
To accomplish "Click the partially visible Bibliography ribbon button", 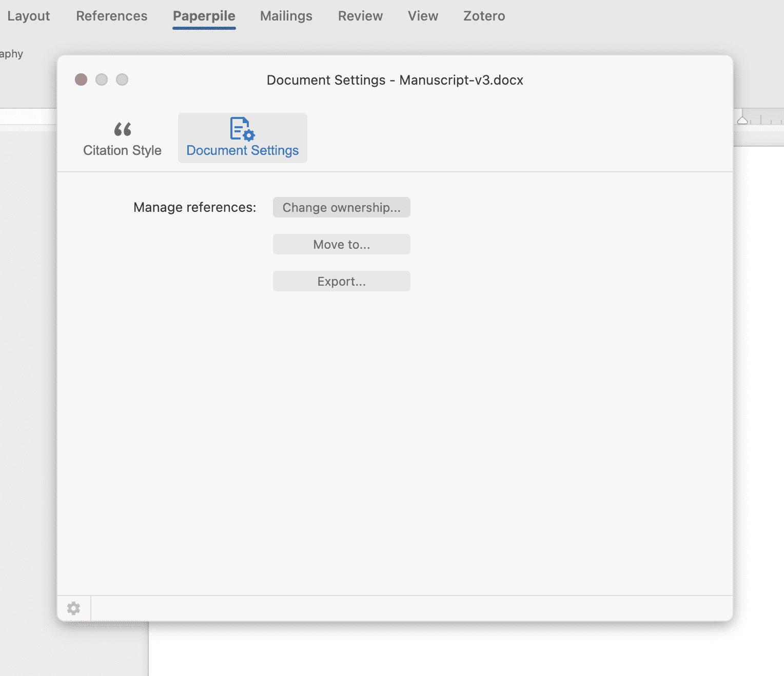I will 11,54.
